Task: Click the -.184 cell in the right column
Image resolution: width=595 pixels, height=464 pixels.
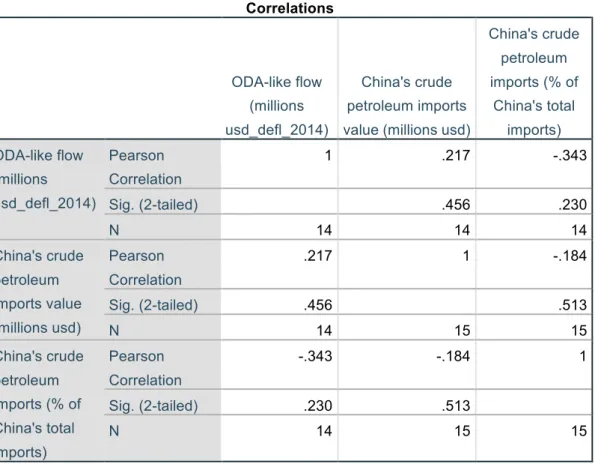Action: click(x=570, y=255)
